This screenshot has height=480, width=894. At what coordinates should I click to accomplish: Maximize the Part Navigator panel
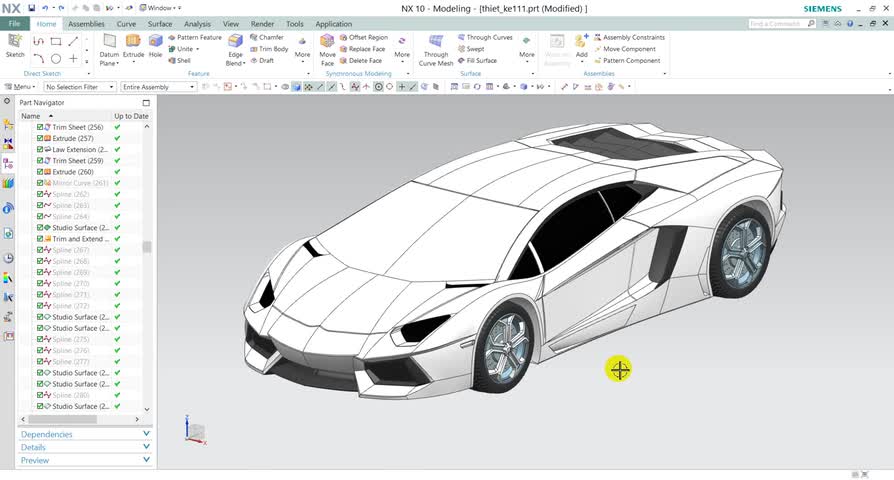(147, 103)
